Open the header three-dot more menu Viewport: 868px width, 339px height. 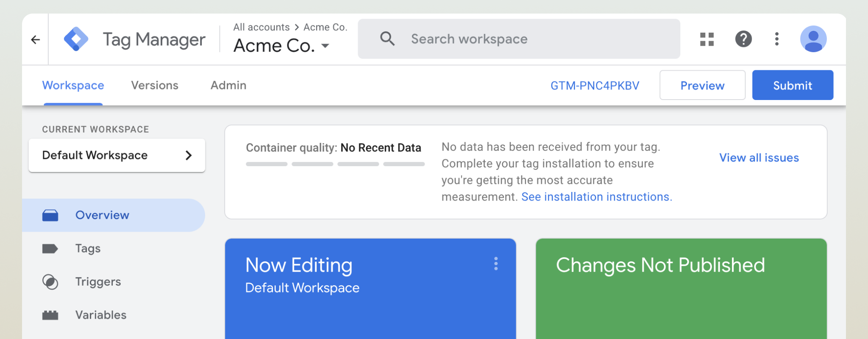coord(776,39)
